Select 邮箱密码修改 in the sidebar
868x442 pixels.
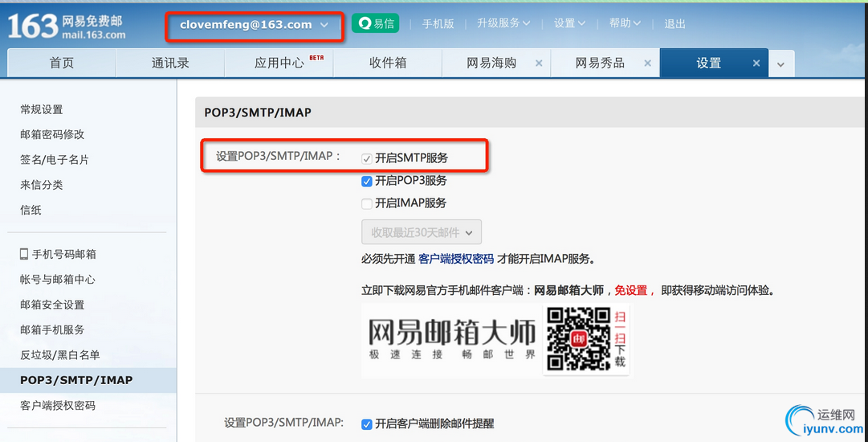(x=52, y=134)
